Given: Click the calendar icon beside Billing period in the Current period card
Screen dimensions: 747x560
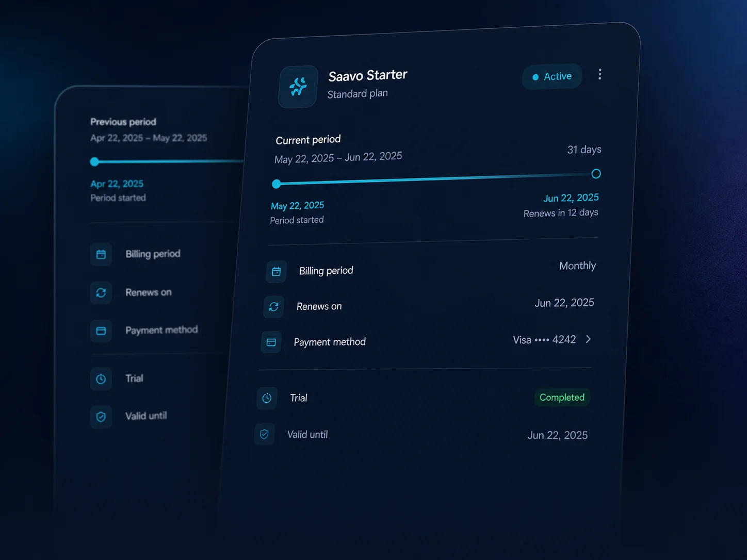Looking at the screenshot, I should click(x=277, y=271).
